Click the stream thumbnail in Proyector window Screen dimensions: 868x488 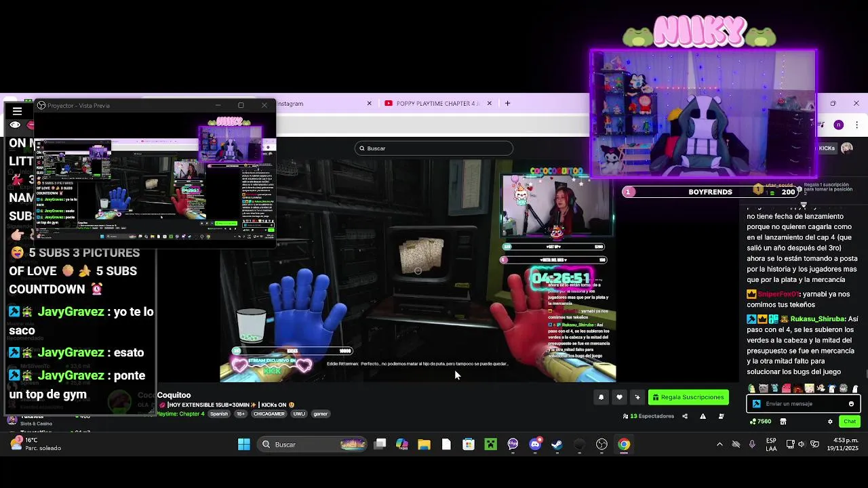(x=156, y=181)
